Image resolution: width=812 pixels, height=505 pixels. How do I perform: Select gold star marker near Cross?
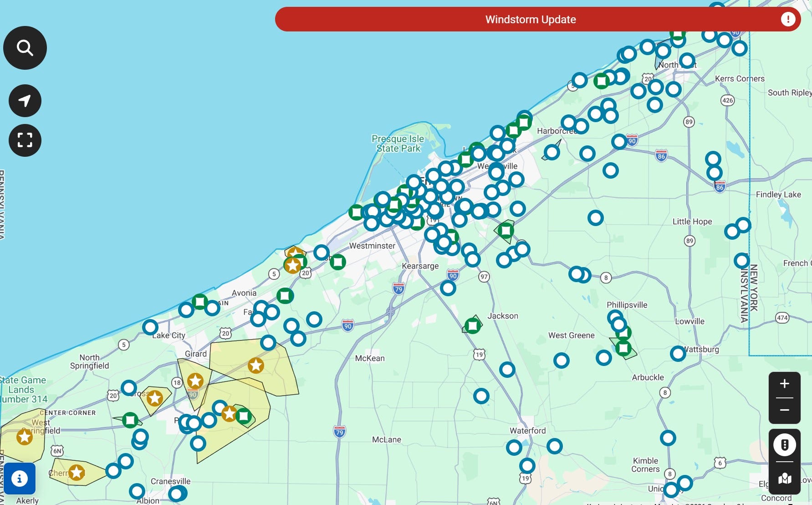pyautogui.click(x=155, y=398)
